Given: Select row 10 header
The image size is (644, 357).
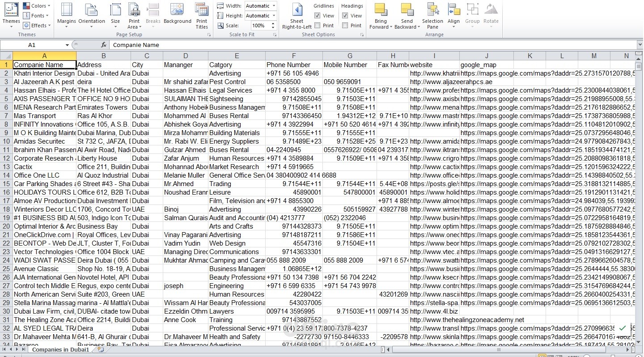Looking at the screenshot, I should click(x=6, y=141).
